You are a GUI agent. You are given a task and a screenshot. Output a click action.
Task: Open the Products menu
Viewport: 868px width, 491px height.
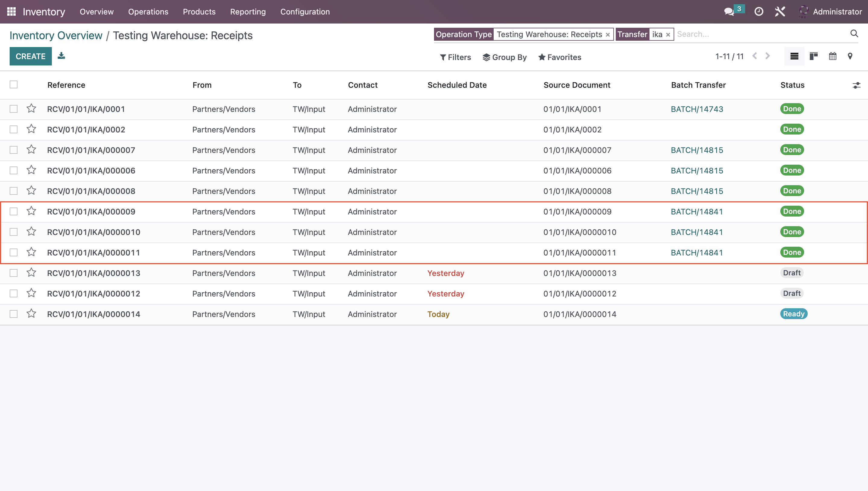pyautogui.click(x=199, y=12)
